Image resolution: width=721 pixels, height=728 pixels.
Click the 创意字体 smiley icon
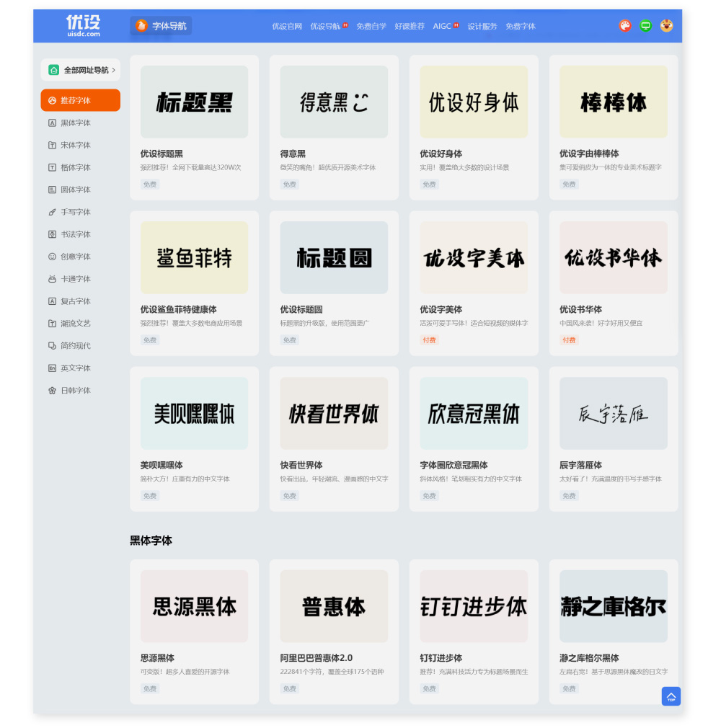coord(52,257)
